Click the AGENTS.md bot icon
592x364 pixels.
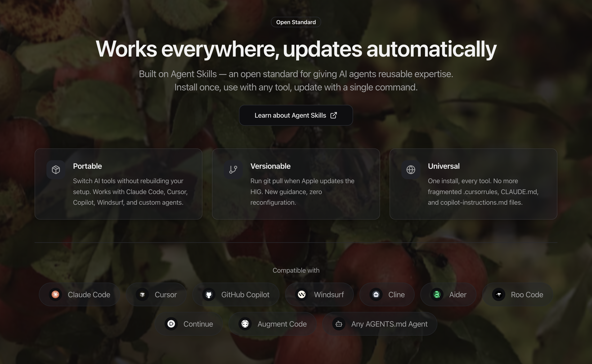point(339,324)
